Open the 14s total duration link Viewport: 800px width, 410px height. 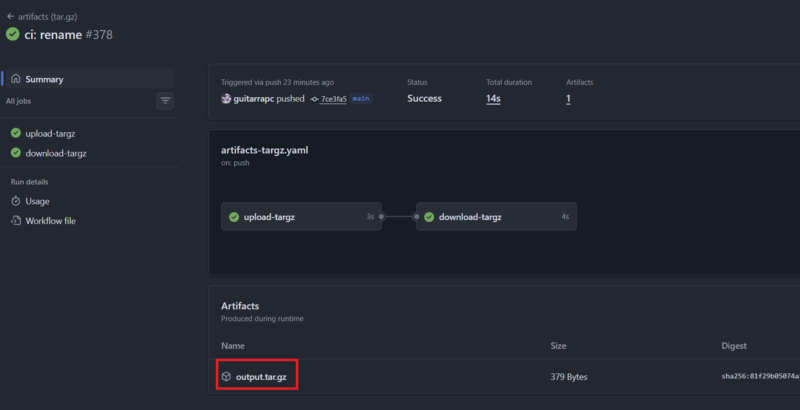[x=493, y=99]
